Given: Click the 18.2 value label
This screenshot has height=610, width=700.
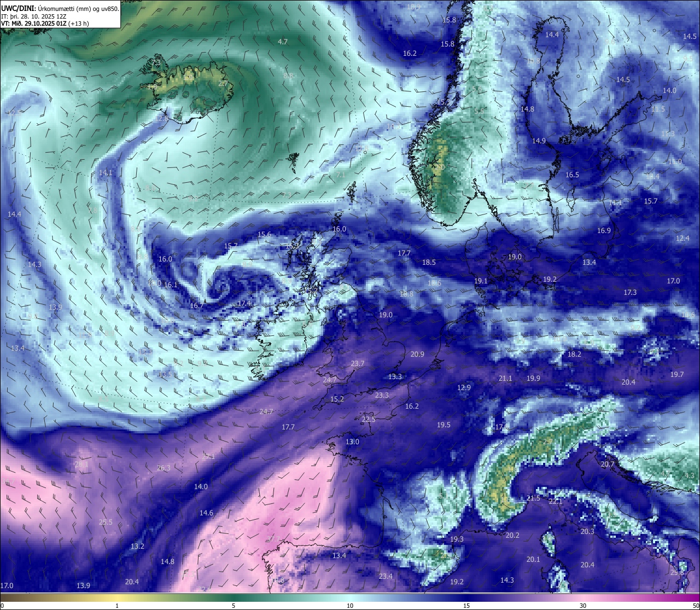Looking at the screenshot, I should point(574,355).
